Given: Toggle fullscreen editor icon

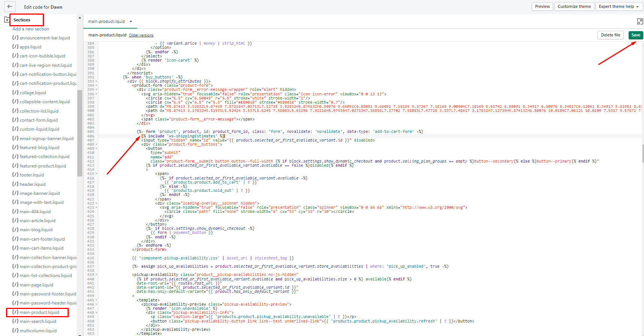Looking at the screenshot, I should (640, 21).
